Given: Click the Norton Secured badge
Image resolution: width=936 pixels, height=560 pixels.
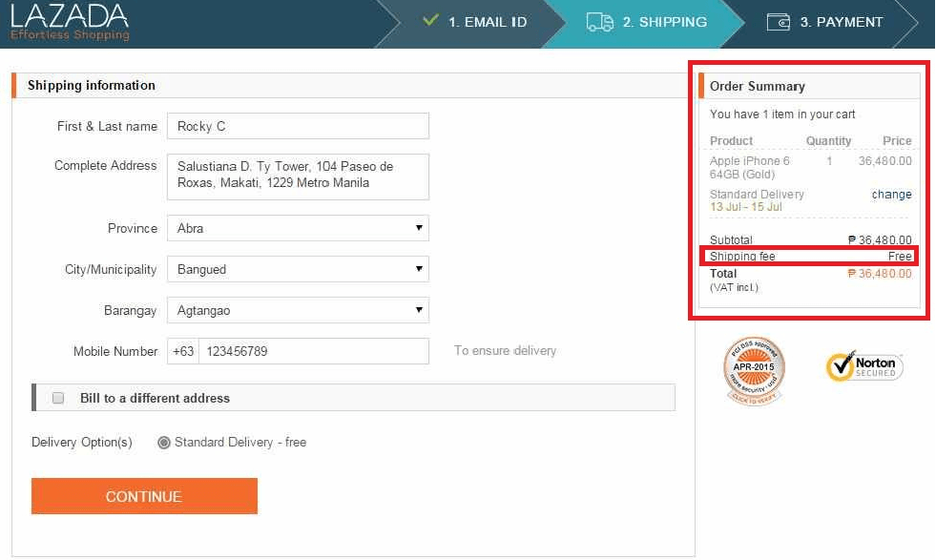Looking at the screenshot, I should [862, 365].
